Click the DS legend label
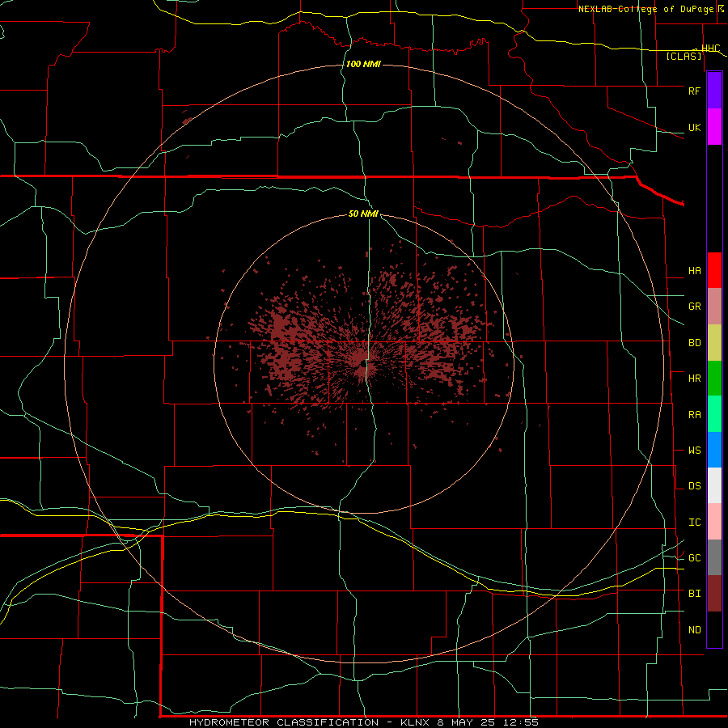 (x=694, y=486)
